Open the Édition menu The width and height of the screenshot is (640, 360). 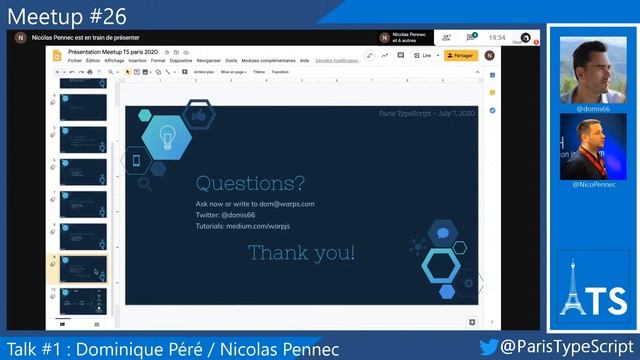click(x=93, y=60)
